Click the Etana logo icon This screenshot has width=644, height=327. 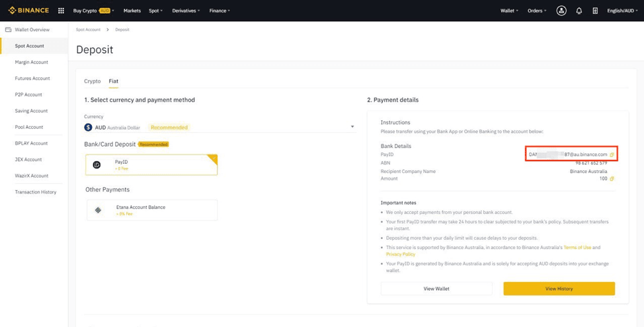coord(98,210)
